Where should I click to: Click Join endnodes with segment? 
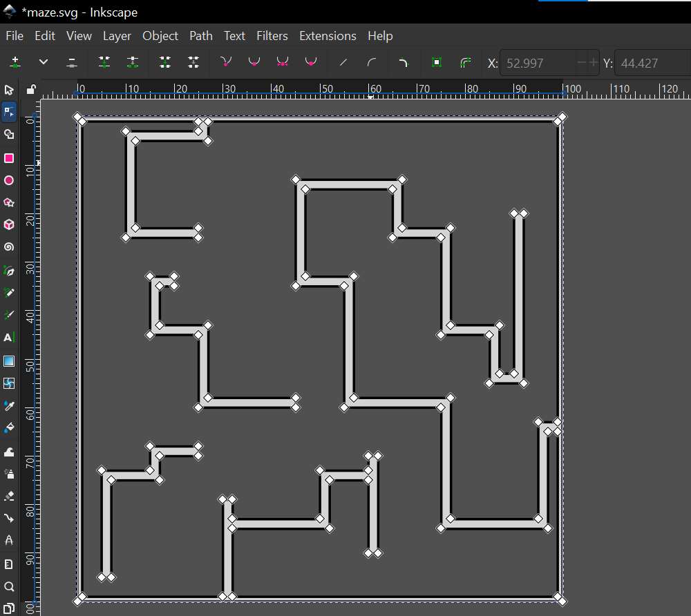165,63
